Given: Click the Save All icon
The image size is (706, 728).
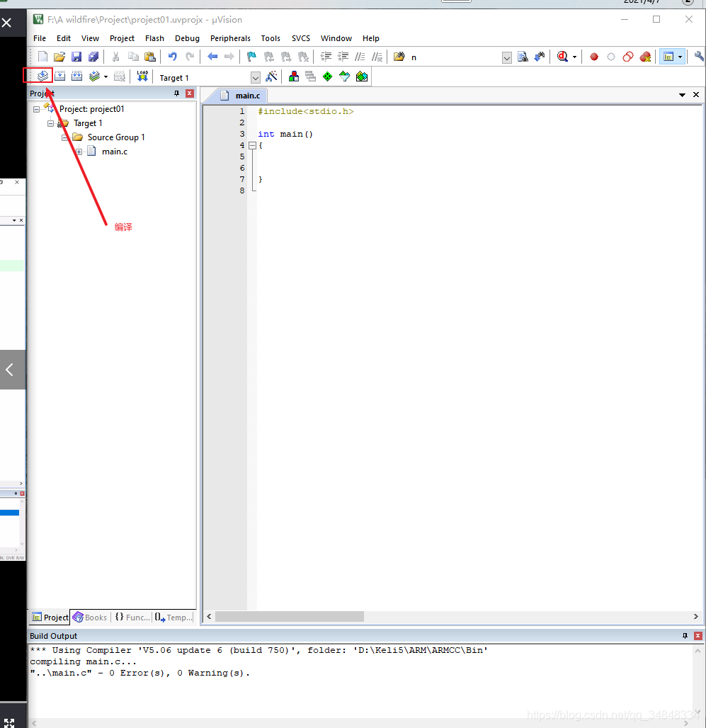Looking at the screenshot, I should 93,57.
